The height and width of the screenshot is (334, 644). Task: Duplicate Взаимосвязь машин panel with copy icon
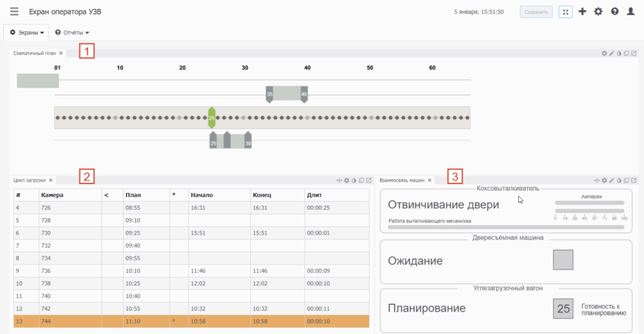click(626, 181)
